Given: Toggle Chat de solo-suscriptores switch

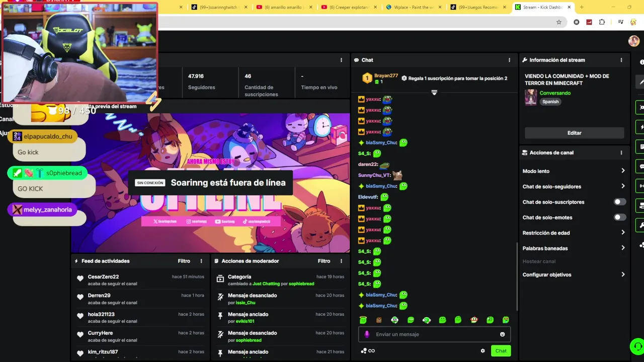Looking at the screenshot, I should click(x=620, y=202).
